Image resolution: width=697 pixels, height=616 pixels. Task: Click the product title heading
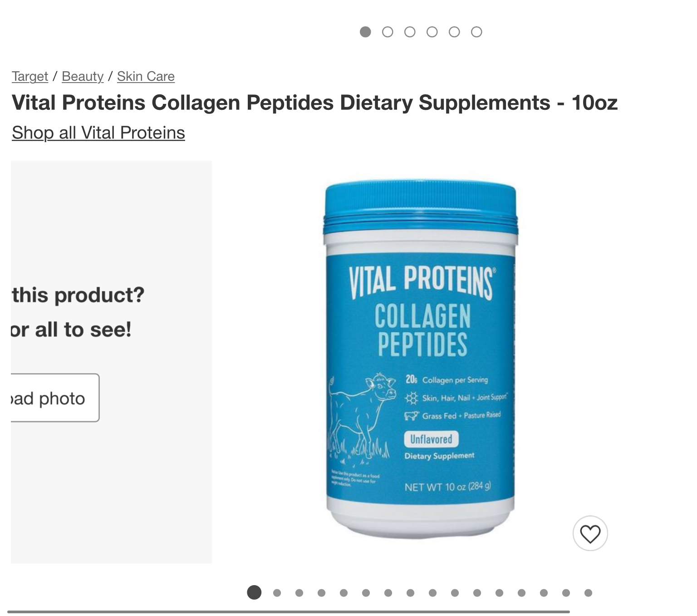[314, 103]
